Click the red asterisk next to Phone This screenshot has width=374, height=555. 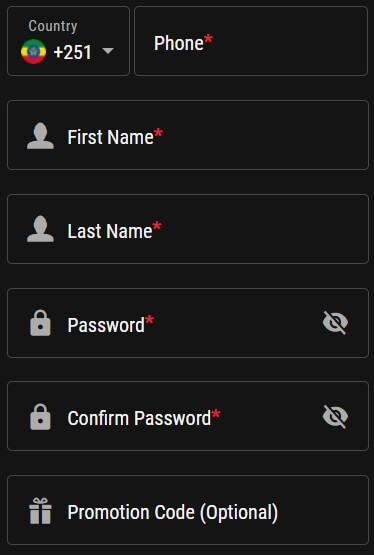(208, 39)
